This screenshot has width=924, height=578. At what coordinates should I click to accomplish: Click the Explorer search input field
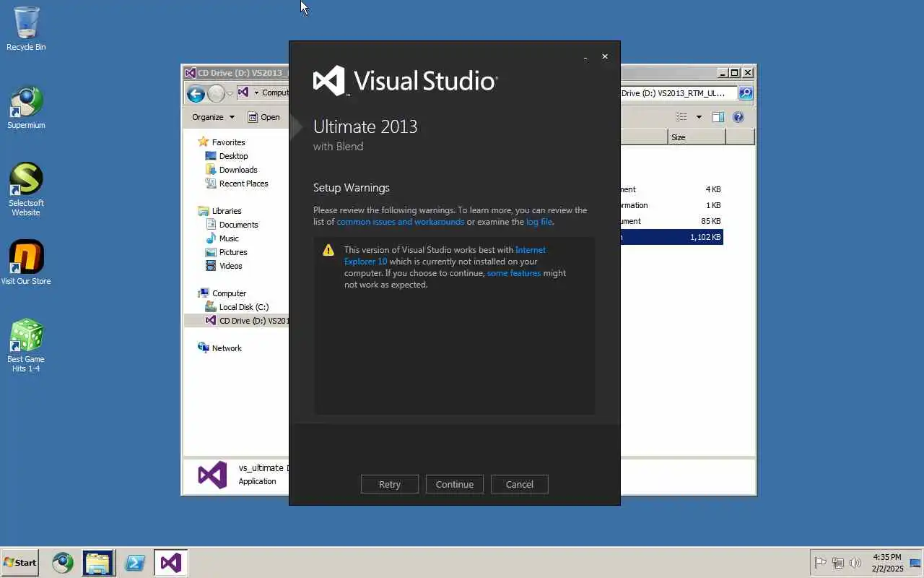[x=679, y=93]
